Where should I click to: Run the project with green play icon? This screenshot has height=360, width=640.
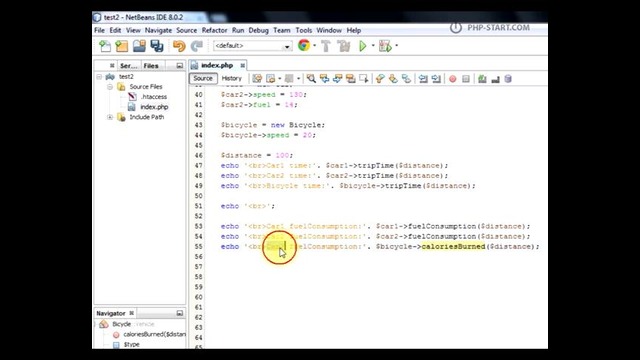click(362, 46)
